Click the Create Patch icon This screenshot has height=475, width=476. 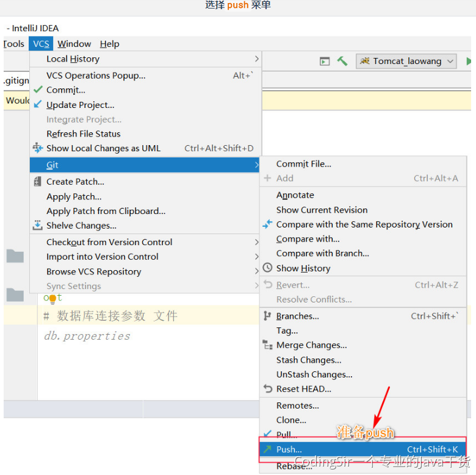(x=38, y=181)
